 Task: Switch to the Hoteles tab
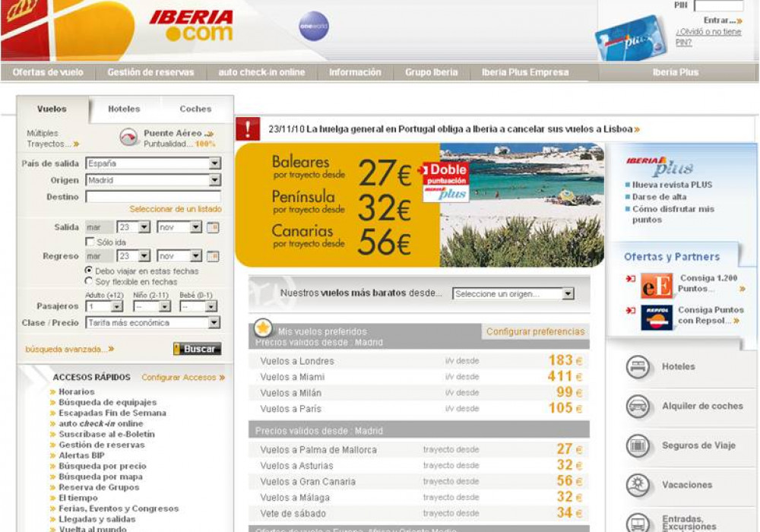[x=124, y=109]
